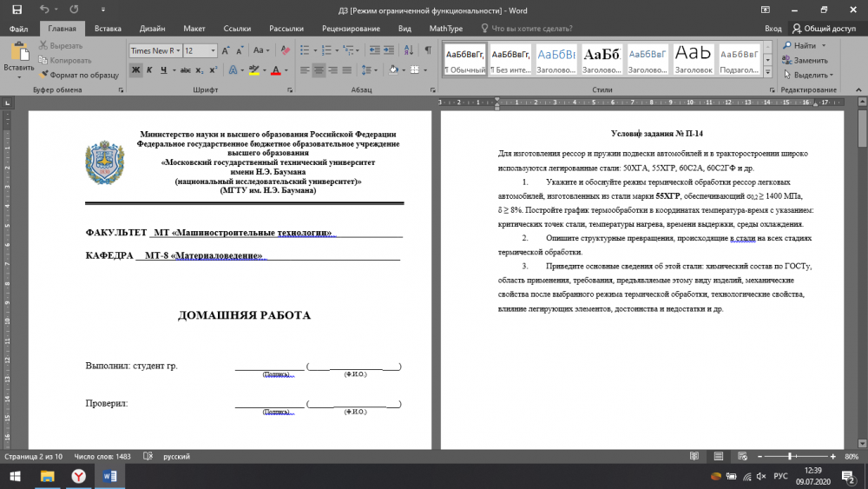Image resolution: width=868 pixels, height=489 pixels.
Task: Open the Вставка ribbon tab
Action: [108, 29]
